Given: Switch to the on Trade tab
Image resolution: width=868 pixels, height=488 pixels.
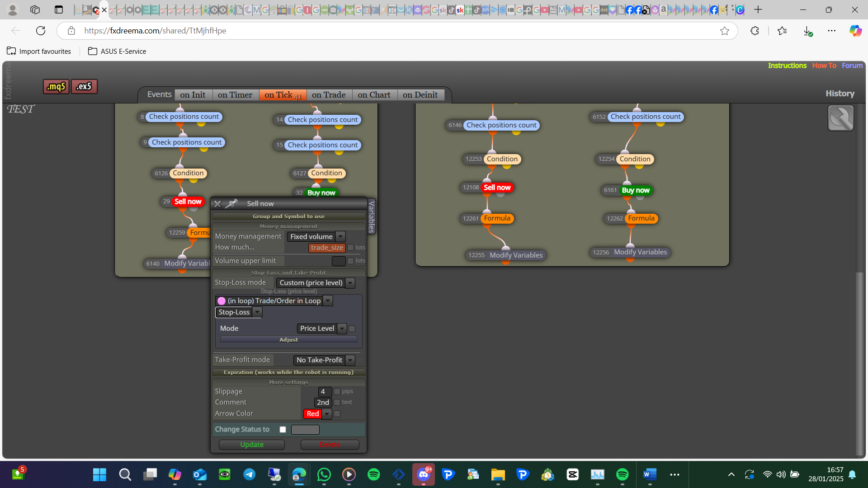Looking at the screenshot, I should point(329,95).
